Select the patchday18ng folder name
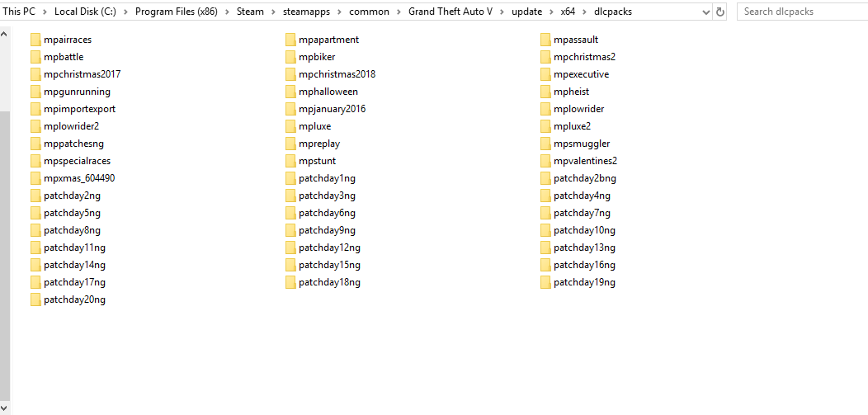868x415 pixels. point(329,282)
